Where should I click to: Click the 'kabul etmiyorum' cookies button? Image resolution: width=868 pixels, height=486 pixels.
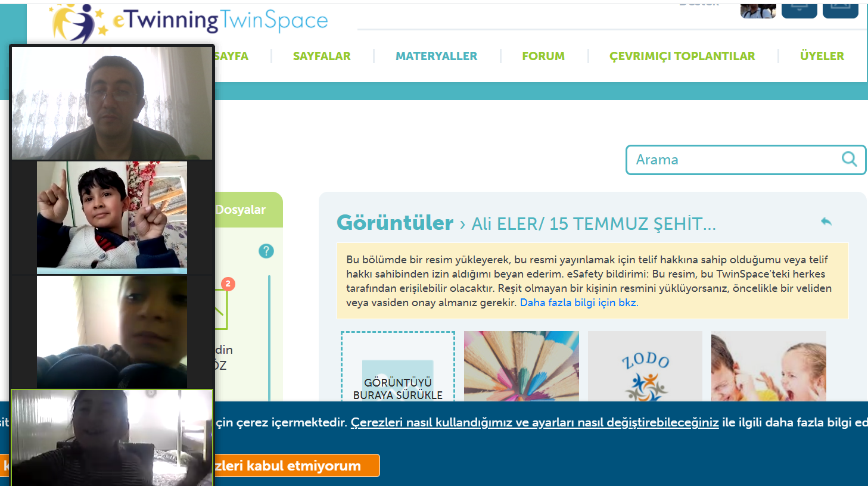click(296, 466)
